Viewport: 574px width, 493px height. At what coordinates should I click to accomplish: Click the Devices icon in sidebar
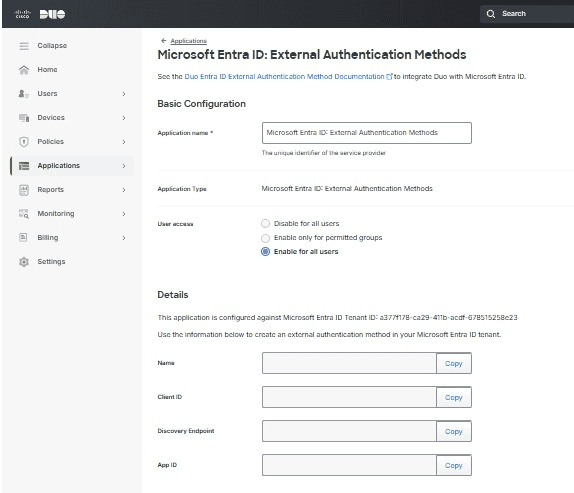[x=24, y=118]
